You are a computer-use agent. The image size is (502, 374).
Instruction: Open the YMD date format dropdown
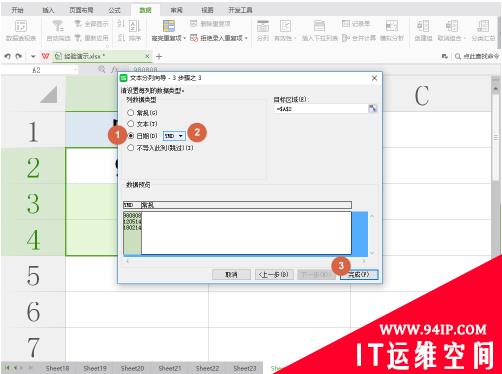point(180,136)
